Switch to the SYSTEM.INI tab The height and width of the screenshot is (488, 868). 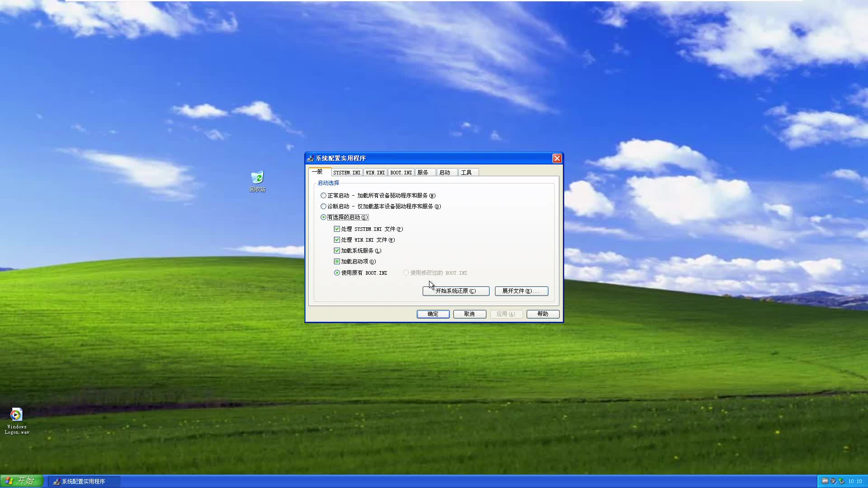(346, 172)
